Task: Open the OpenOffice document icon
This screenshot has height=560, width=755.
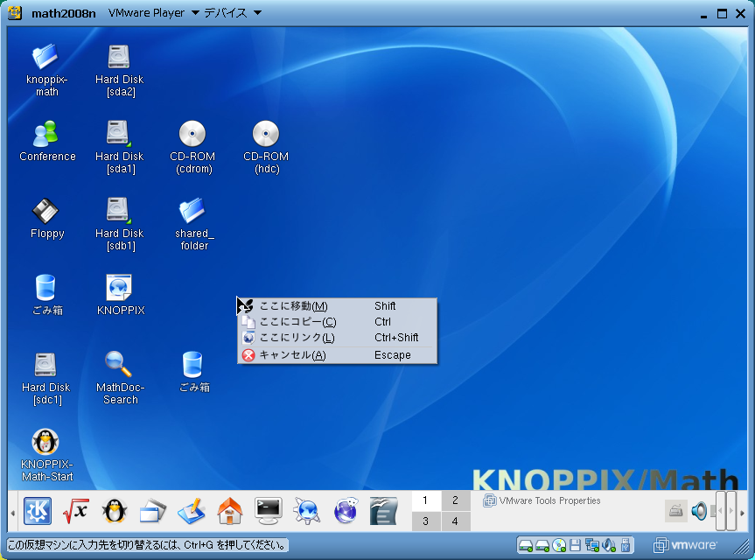Action: 384,511
